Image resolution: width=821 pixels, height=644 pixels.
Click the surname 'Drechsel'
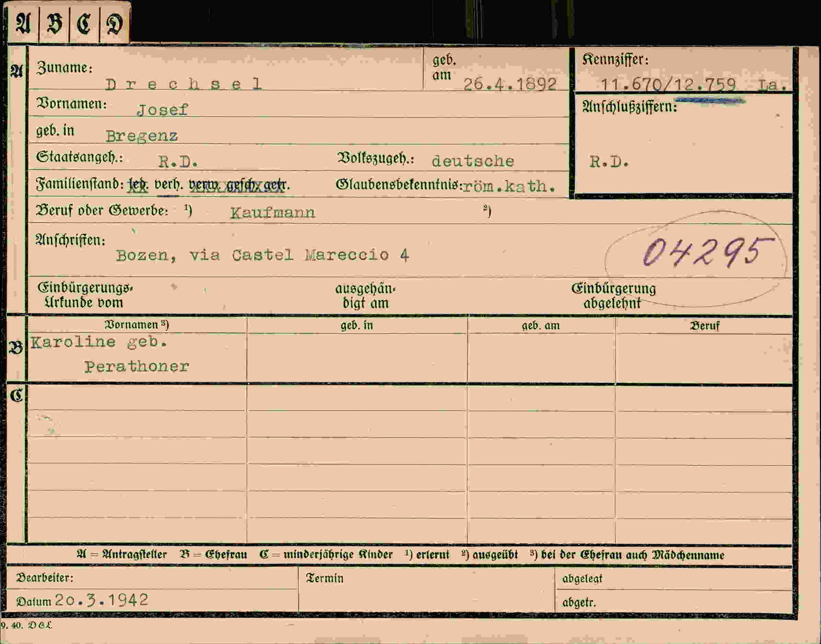(x=184, y=84)
